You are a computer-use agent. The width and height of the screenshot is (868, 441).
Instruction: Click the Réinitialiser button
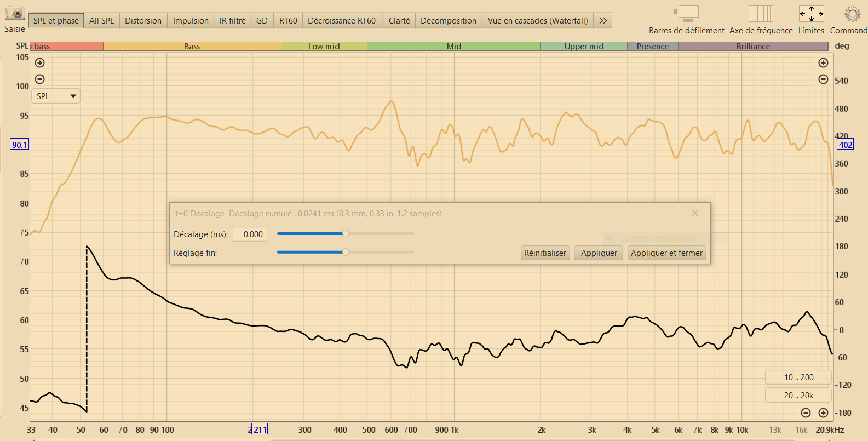coord(545,253)
